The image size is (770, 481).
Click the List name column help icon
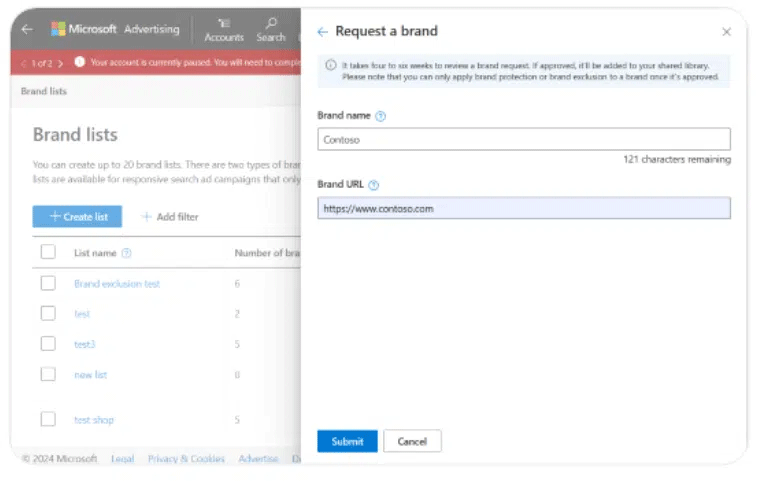pyautogui.click(x=126, y=254)
